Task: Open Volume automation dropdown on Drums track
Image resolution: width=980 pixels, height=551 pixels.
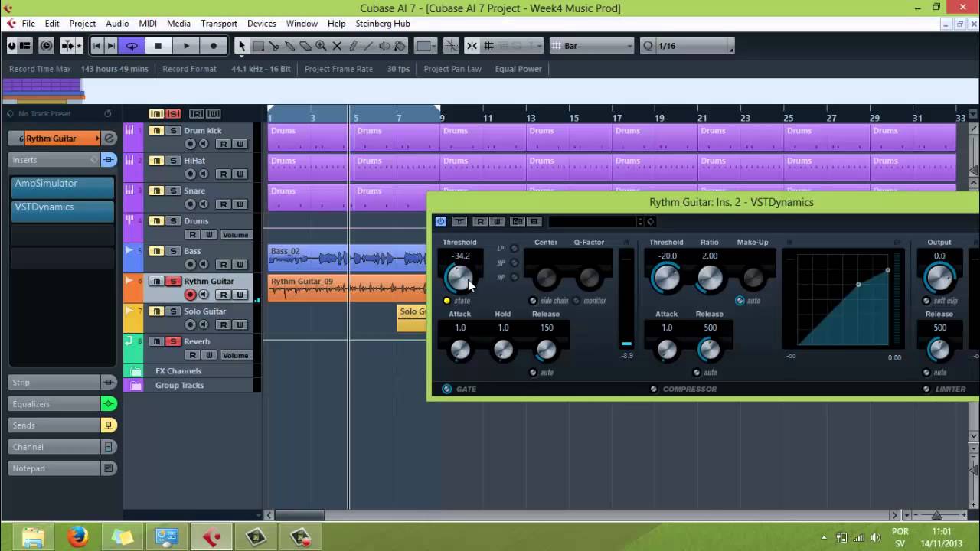Action: 235,235
